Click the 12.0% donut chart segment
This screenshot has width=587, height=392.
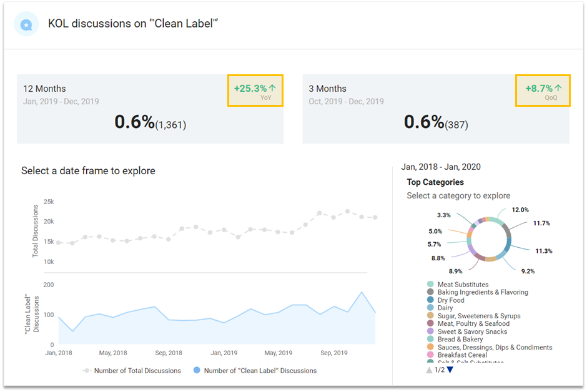(495, 220)
